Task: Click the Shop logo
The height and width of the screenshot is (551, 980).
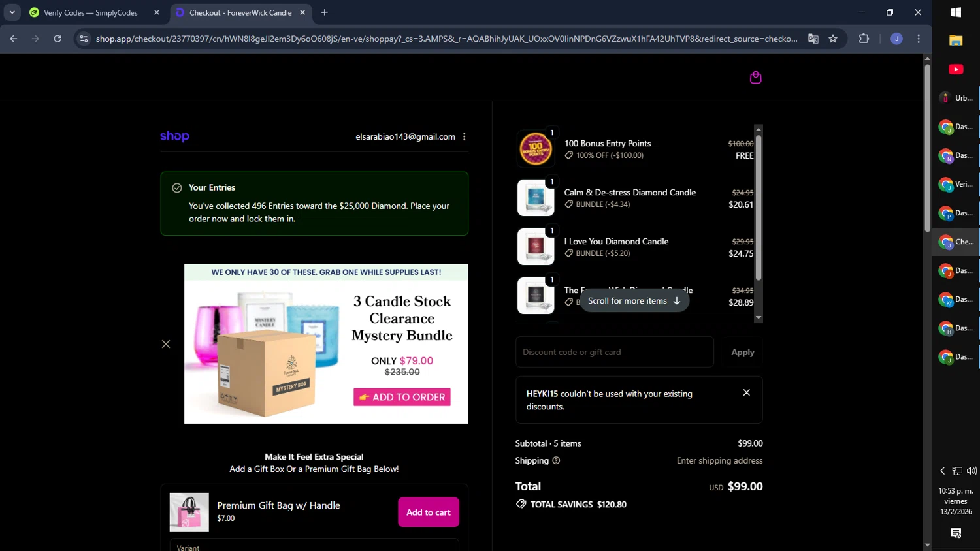Action: 174,136
